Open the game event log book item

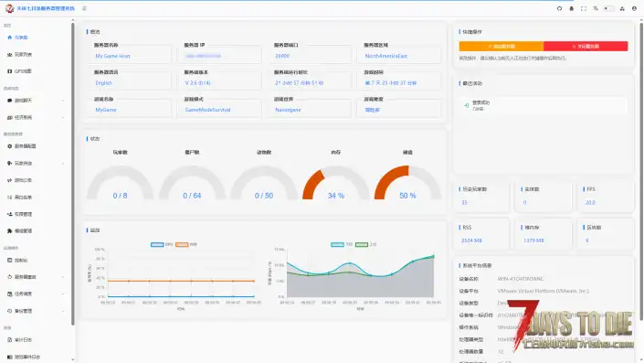pyautogui.click(x=24, y=357)
